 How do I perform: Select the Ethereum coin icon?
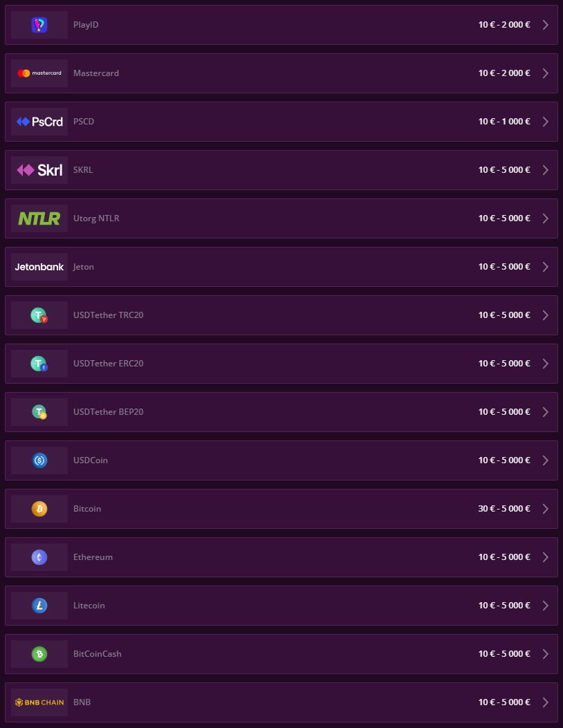click(39, 557)
